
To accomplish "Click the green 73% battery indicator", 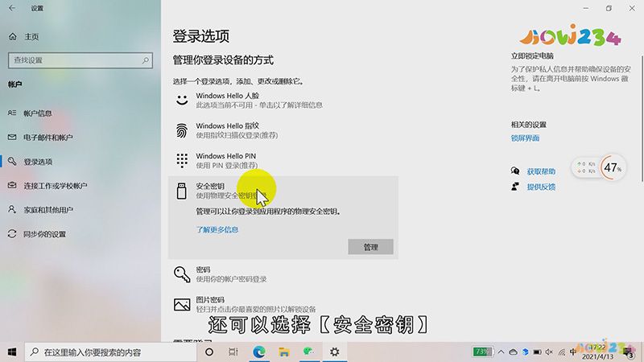I will pyautogui.click(x=482, y=352).
